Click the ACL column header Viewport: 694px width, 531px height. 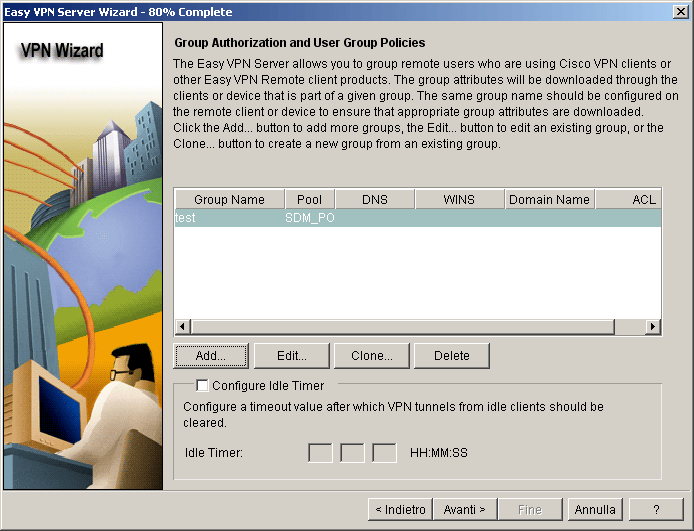tap(628, 200)
